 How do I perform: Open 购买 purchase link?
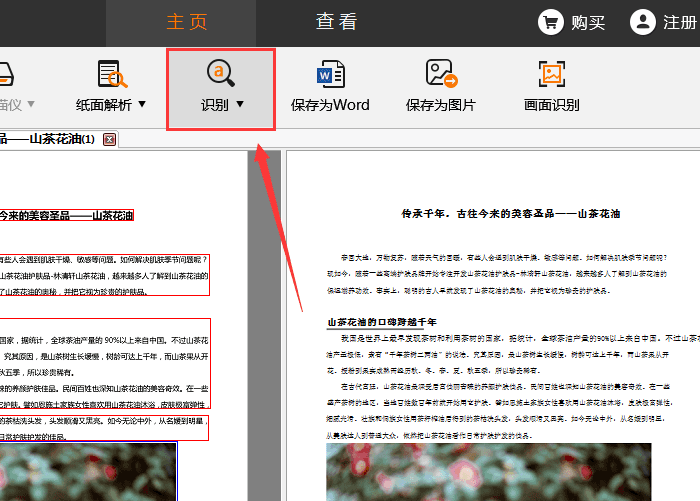(588, 22)
